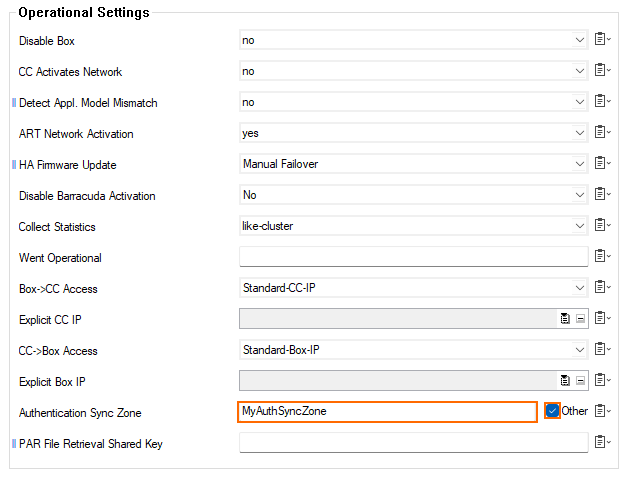Screen dimensions: 628x478
Task: Click the PAR File Retrieval Shared Key field
Action: 414,442
